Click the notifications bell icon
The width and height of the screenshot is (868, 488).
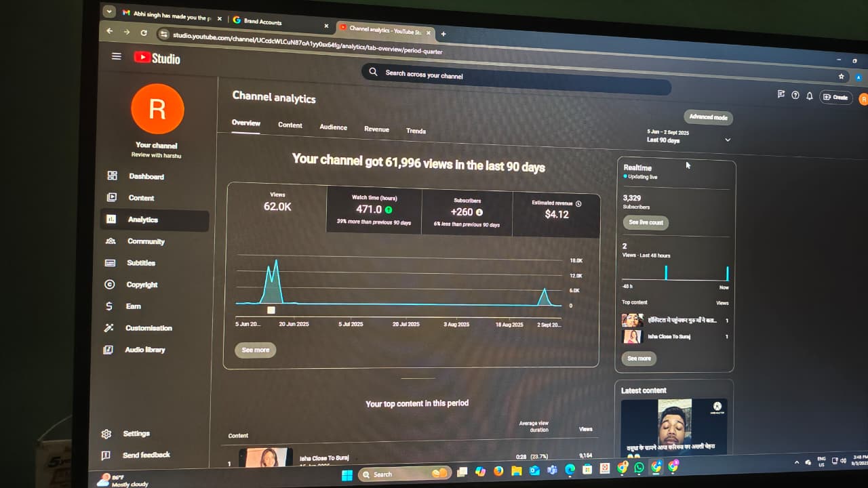pyautogui.click(x=809, y=96)
